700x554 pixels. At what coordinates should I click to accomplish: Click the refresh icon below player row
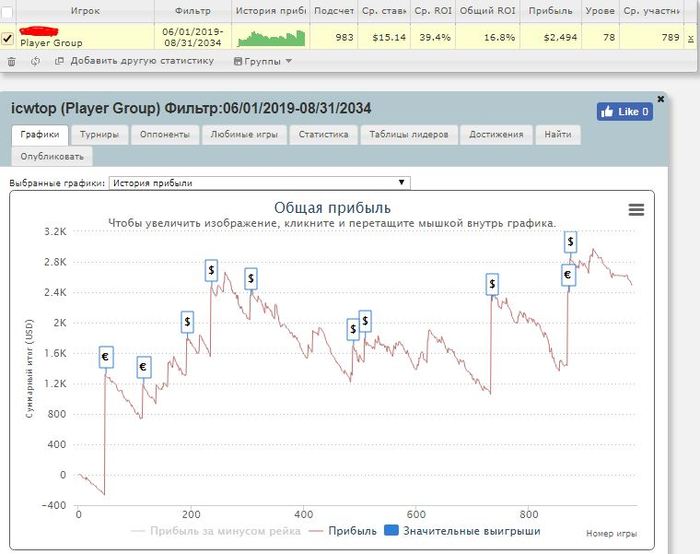pyautogui.click(x=35, y=62)
